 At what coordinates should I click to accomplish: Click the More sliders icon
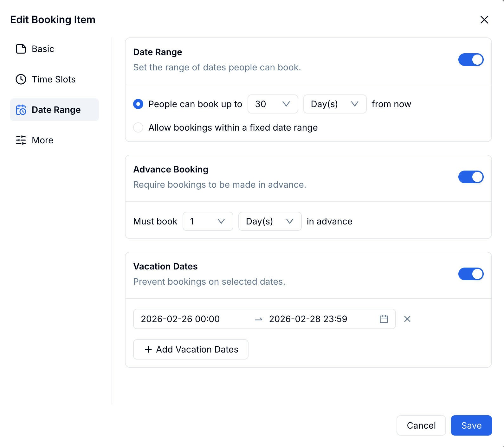[21, 140]
